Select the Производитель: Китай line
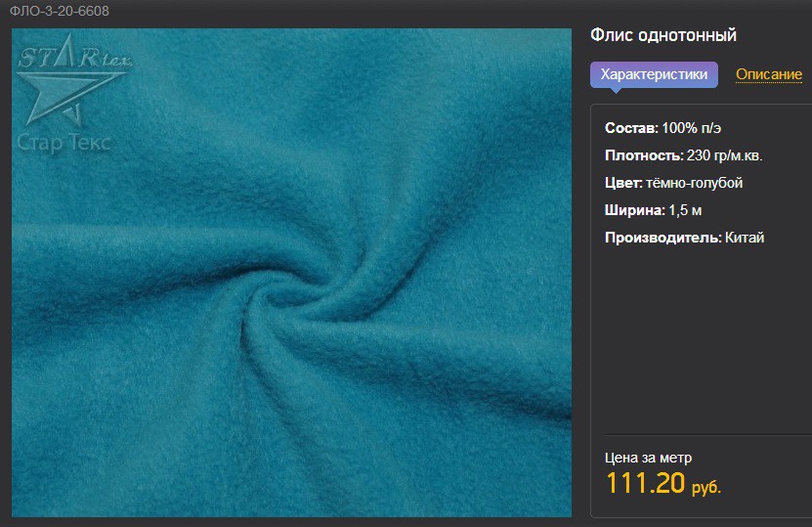The height and width of the screenshot is (527, 812). (x=685, y=238)
